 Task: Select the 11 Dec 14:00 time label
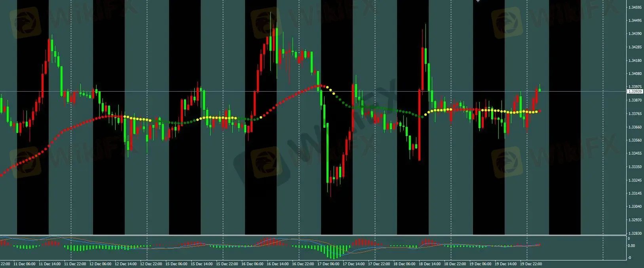tap(49, 264)
